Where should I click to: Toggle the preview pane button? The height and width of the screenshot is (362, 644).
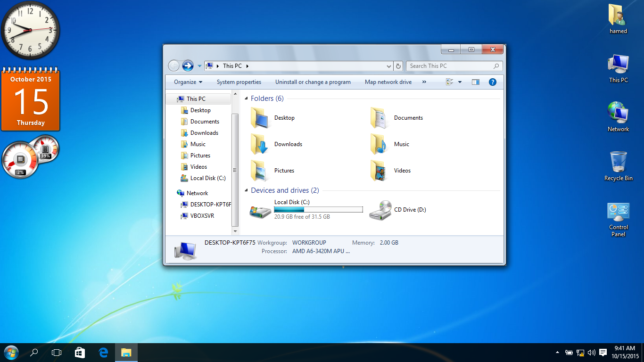tap(475, 82)
